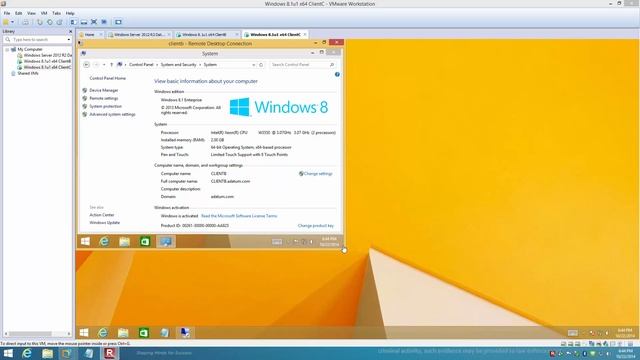Click the console view toolbar icon
The image size is (640, 360).
click(118, 22)
